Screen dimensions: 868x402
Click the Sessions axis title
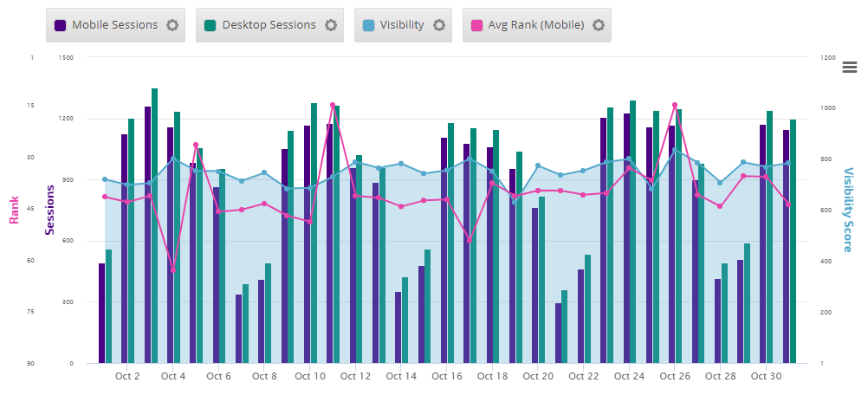49,211
